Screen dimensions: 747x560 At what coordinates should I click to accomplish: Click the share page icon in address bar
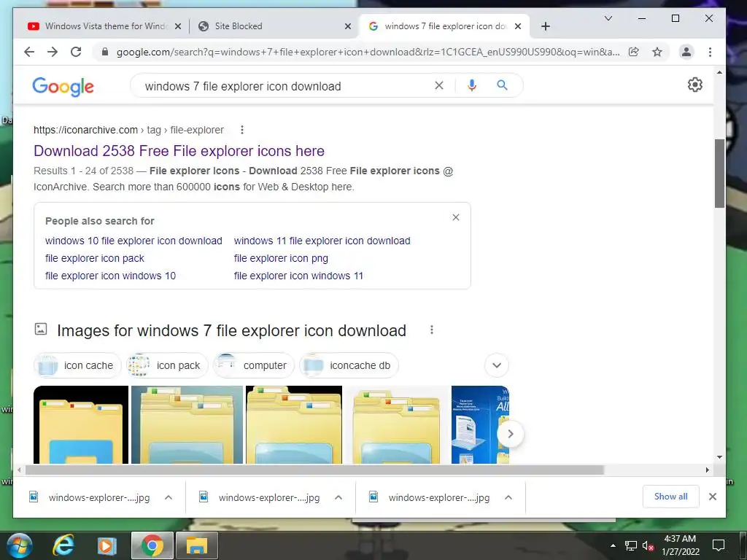[x=634, y=52]
